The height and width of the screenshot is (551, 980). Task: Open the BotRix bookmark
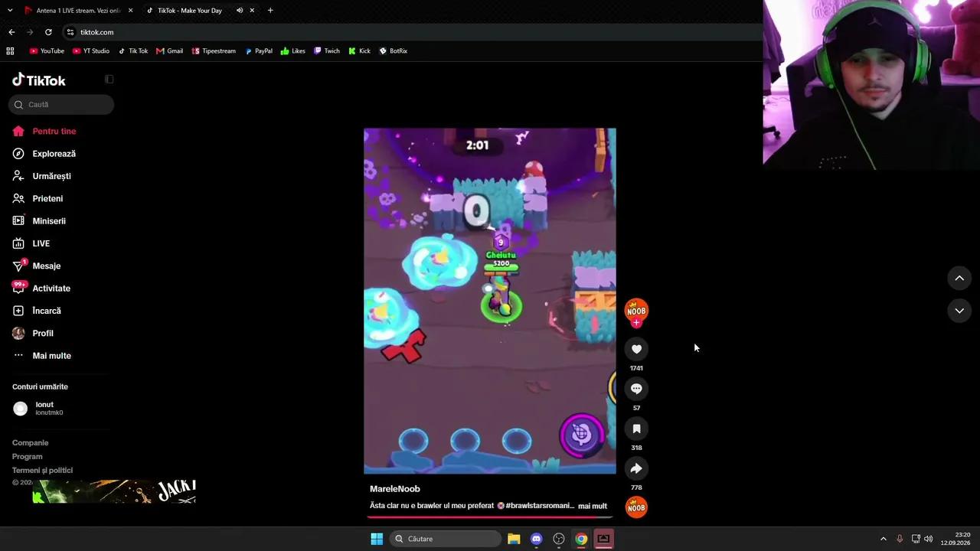tap(394, 51)
